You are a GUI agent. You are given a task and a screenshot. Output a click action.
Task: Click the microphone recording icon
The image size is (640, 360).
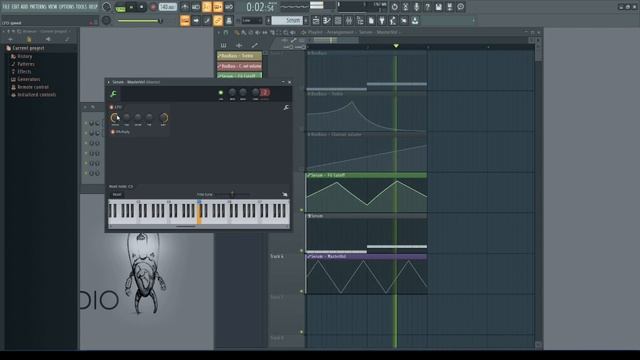pos(416,7)
